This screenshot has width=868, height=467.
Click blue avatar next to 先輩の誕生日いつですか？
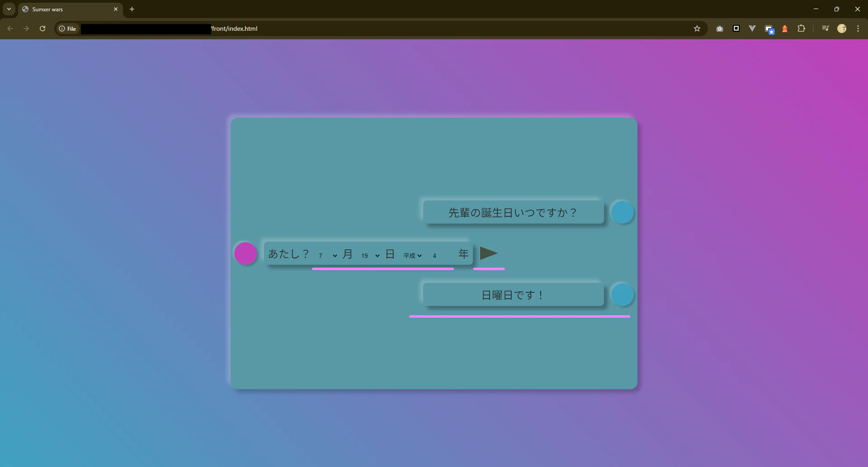pos(623,212)
